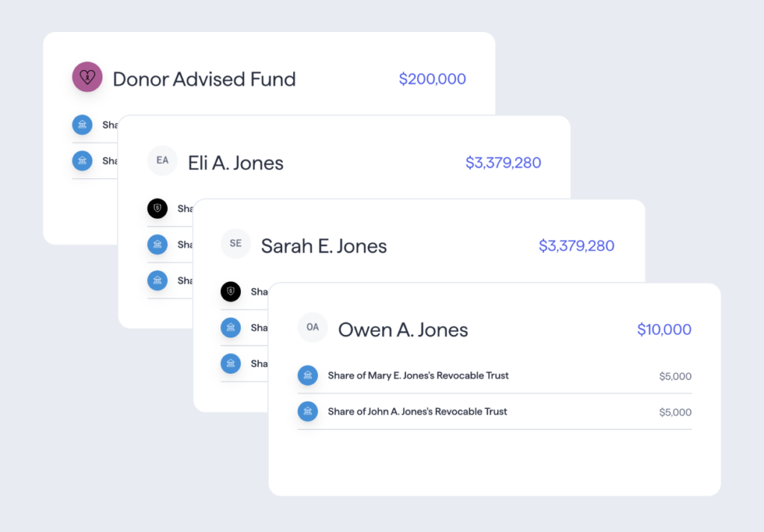Click bank icon beside Mary E. Jones's trust

307,375
